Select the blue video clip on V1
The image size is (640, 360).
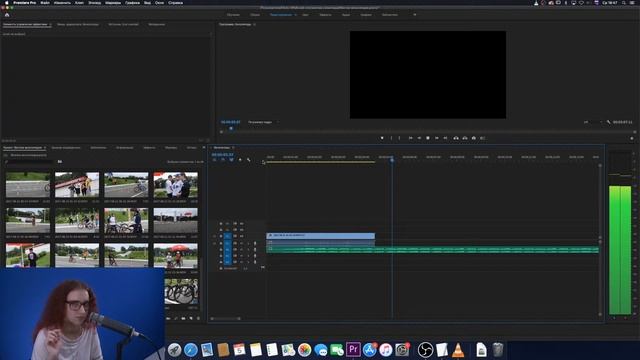click(320, 236)
